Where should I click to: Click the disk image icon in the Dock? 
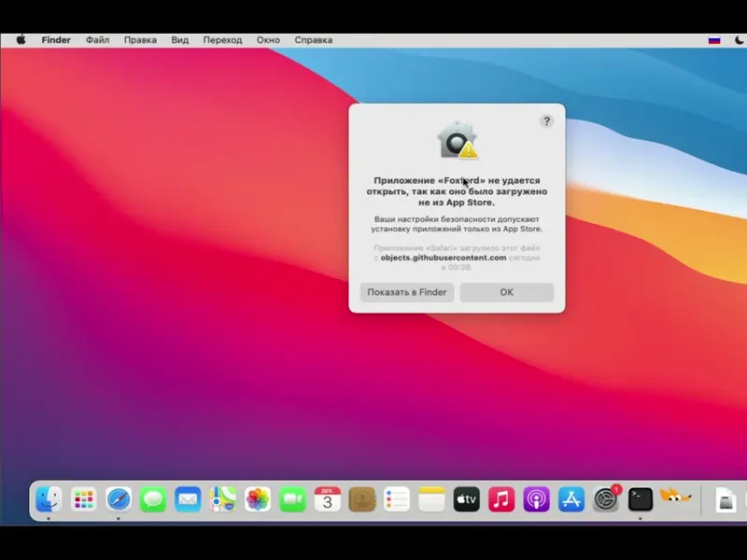[x=726, y=500]
